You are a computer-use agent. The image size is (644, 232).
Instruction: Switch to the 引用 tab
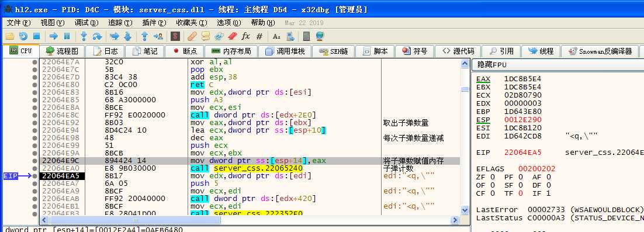501,51
